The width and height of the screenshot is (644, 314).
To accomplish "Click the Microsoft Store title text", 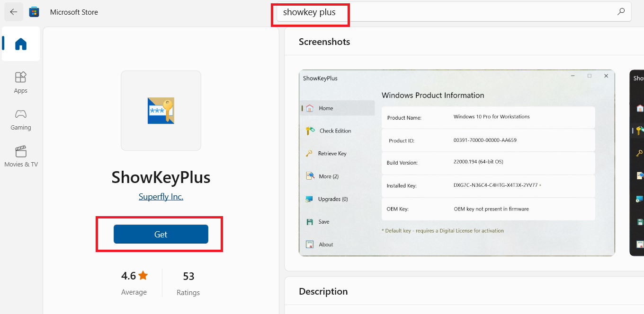I will [74, 12].
